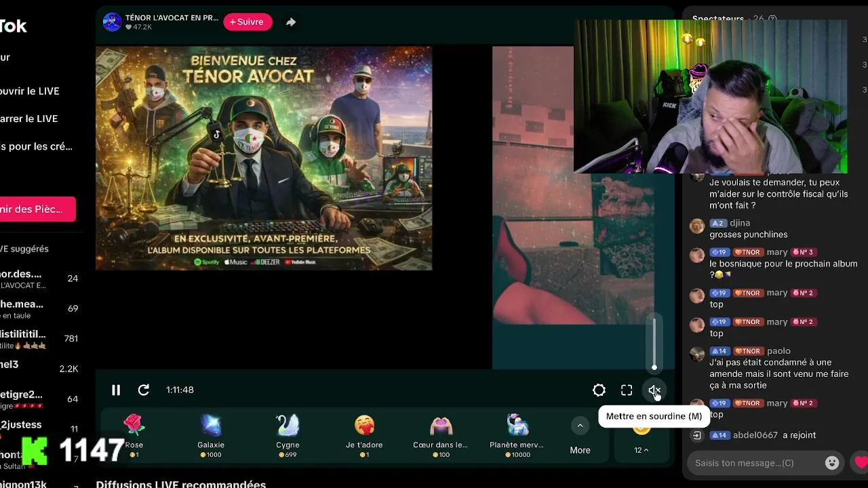Image resolution: width=868 pixels, height=488 pixels.
Task: Click the TikTok logo
Action: point(14,26)
